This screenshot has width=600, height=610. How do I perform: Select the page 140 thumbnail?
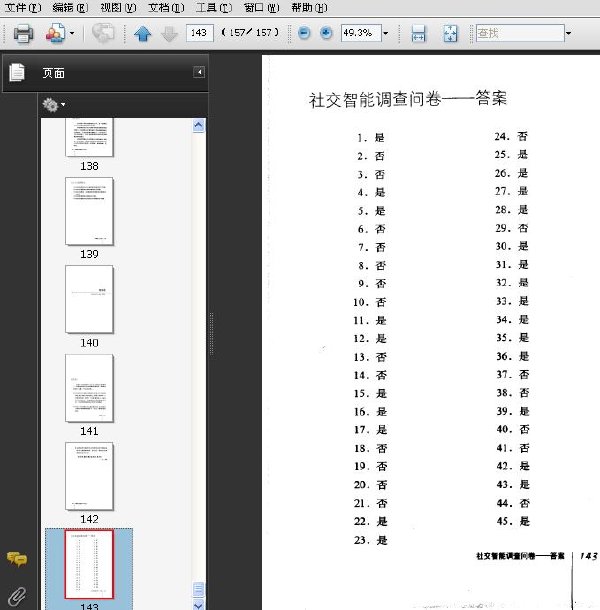point(89,299)
